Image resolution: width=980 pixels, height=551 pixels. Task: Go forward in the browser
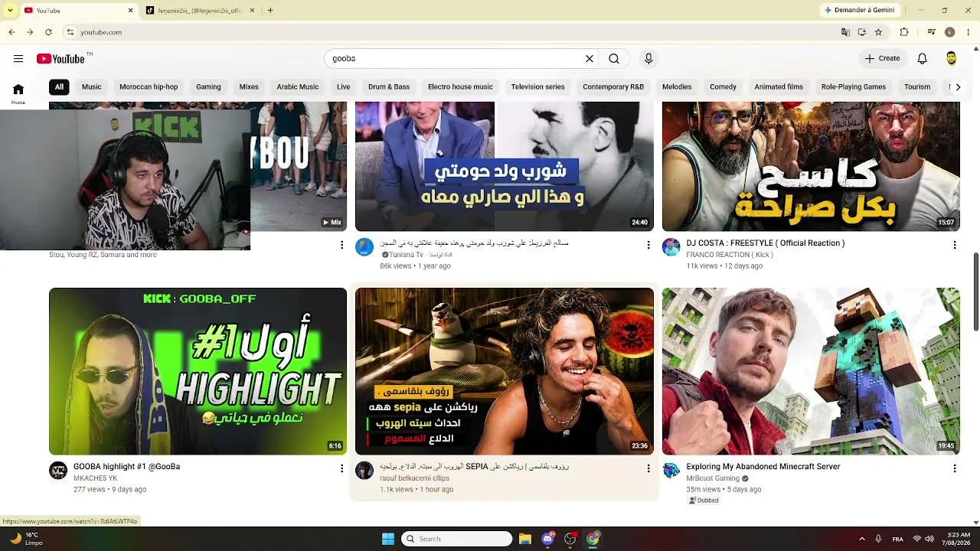click(30, 32)
